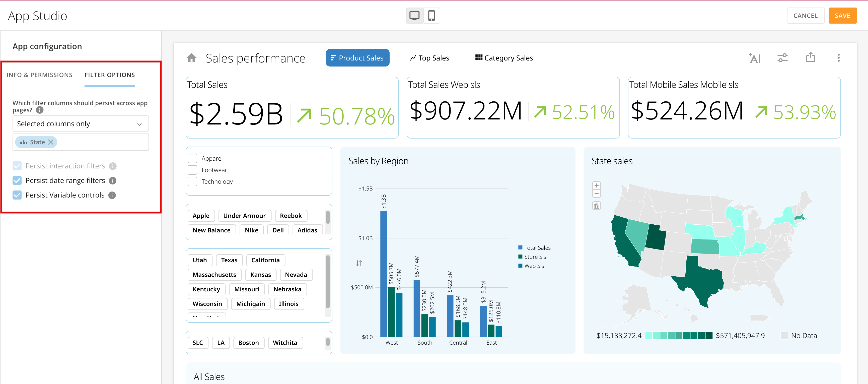Click the state list scrollbar
Screen dimensions: 868x384
point(328,282)
